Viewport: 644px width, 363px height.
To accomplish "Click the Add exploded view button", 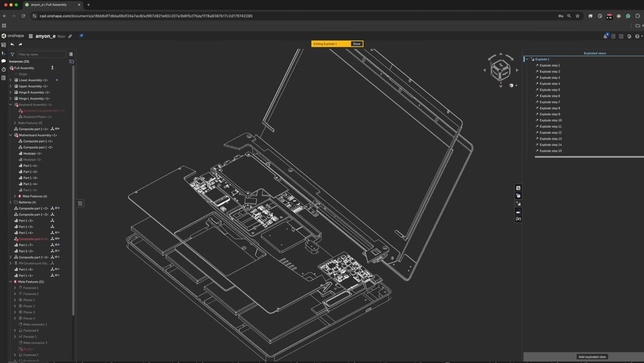I will [x=592, y=357].
